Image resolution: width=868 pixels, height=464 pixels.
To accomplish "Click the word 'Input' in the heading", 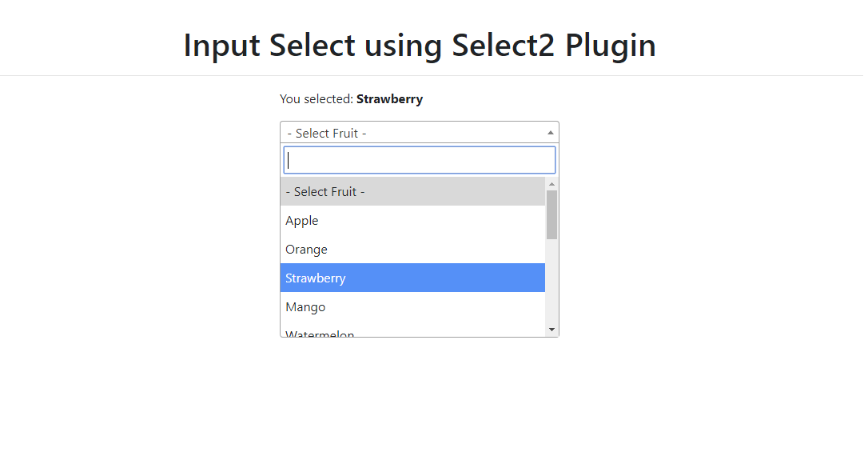I will [221, 46].
